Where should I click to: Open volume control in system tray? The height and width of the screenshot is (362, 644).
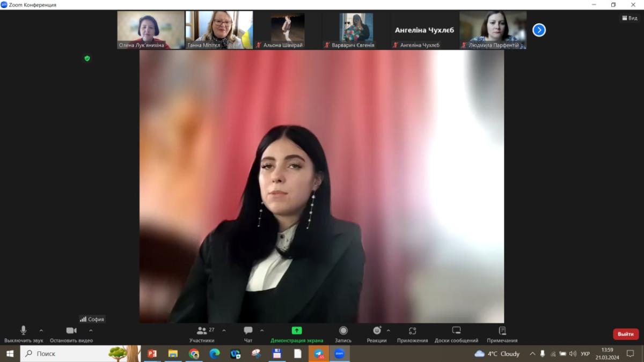[573, 353]
